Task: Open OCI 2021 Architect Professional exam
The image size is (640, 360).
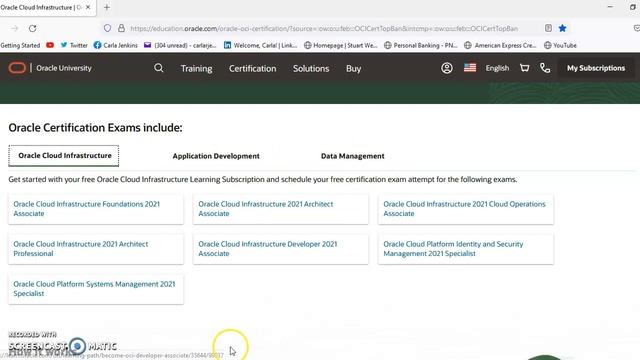Action: point(96,249)
